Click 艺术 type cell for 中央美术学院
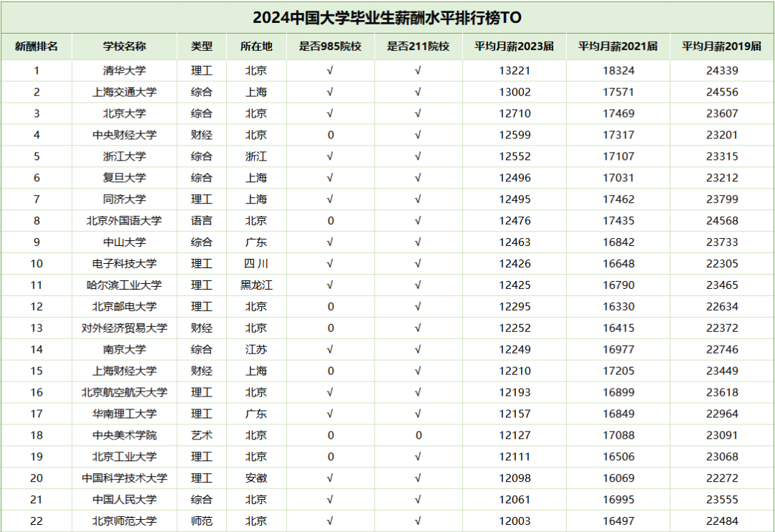This screenshot has height=532, width=775. tap(202, 436)
